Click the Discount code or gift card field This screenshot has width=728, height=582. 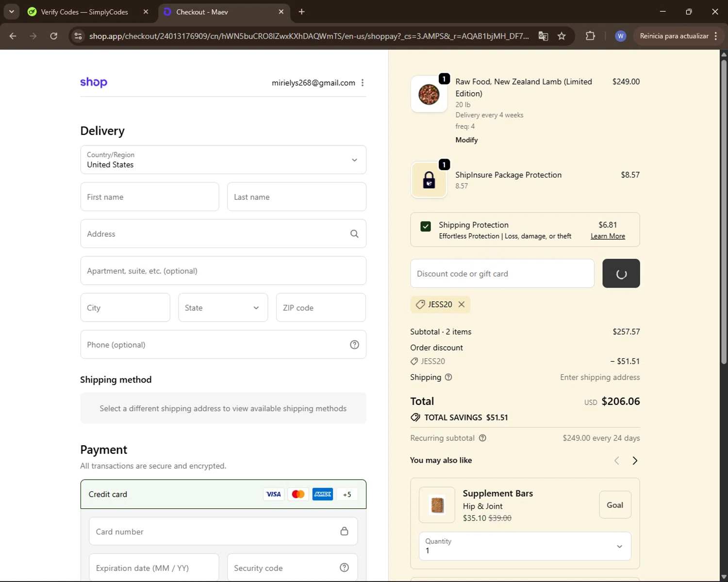pyautogui.click(x=502, y=274)
